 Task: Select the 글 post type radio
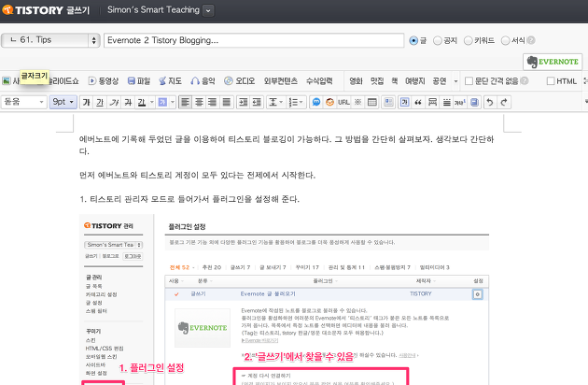413,40
